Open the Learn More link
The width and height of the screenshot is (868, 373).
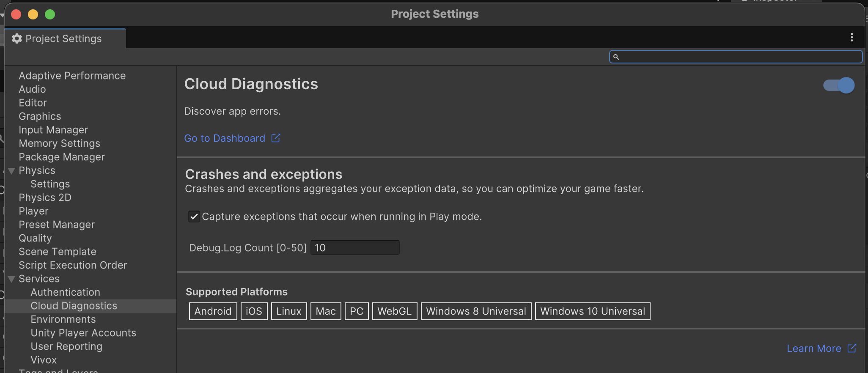[814, 348]
